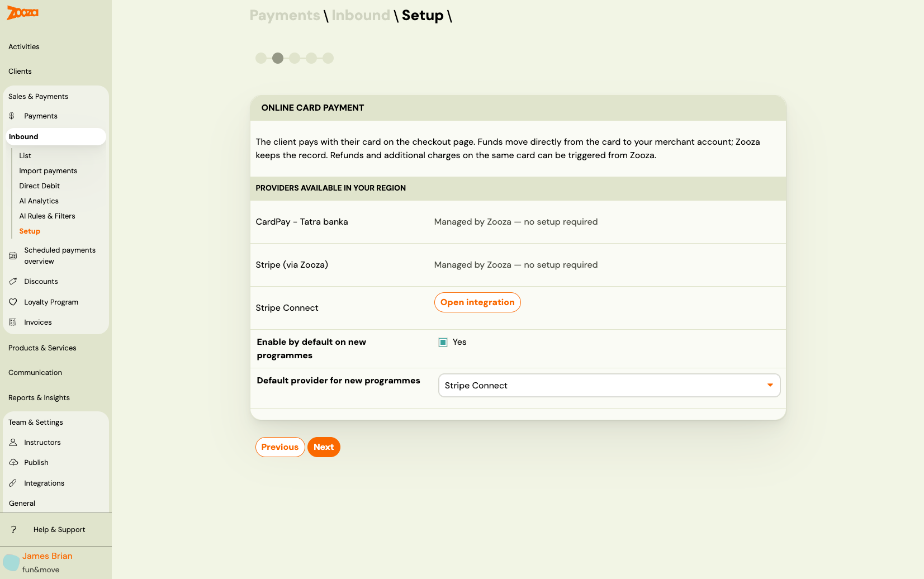The image size is (924, 579).
Task: Open the Integrations chain link icon
Action: click(13, 483)
